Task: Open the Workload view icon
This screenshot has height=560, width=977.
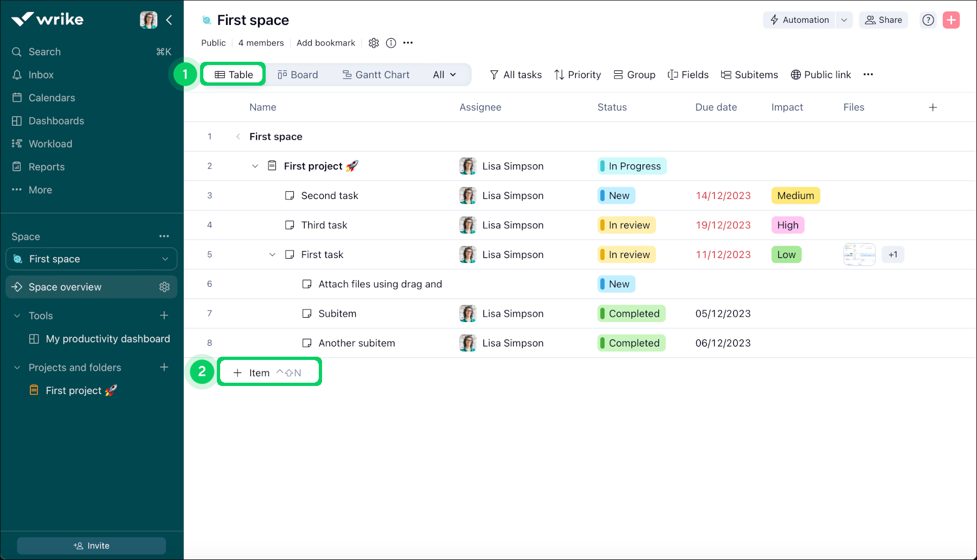Action: (17, 144)
